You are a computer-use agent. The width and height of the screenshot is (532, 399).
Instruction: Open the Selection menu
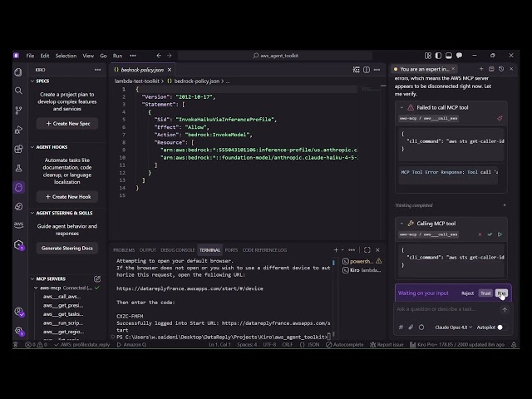click(x=66, y=56)
